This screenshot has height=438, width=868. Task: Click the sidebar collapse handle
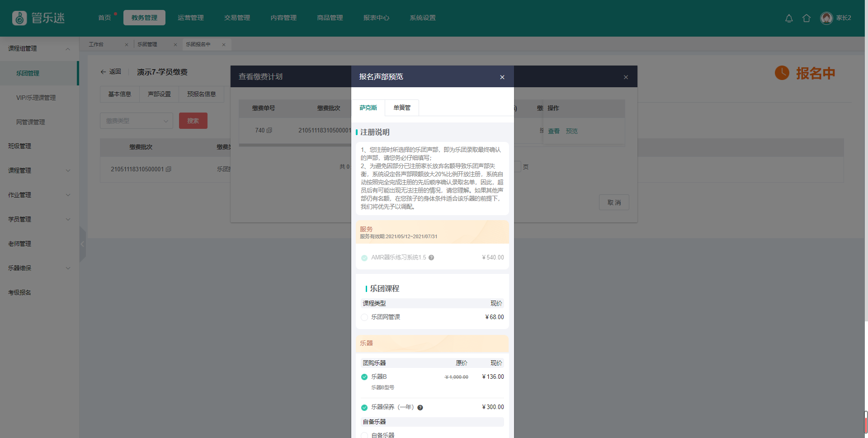[82, 244]
